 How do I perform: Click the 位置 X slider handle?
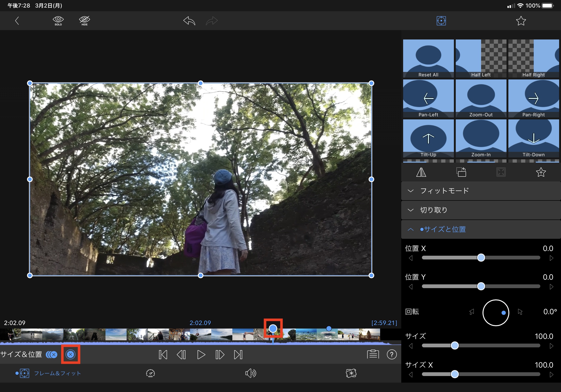coord(481,258)
